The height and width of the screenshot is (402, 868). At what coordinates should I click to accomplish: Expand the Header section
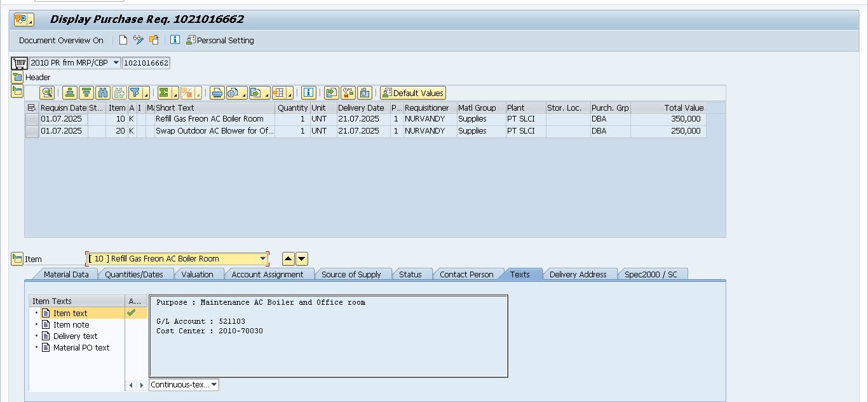coord(17,77)
